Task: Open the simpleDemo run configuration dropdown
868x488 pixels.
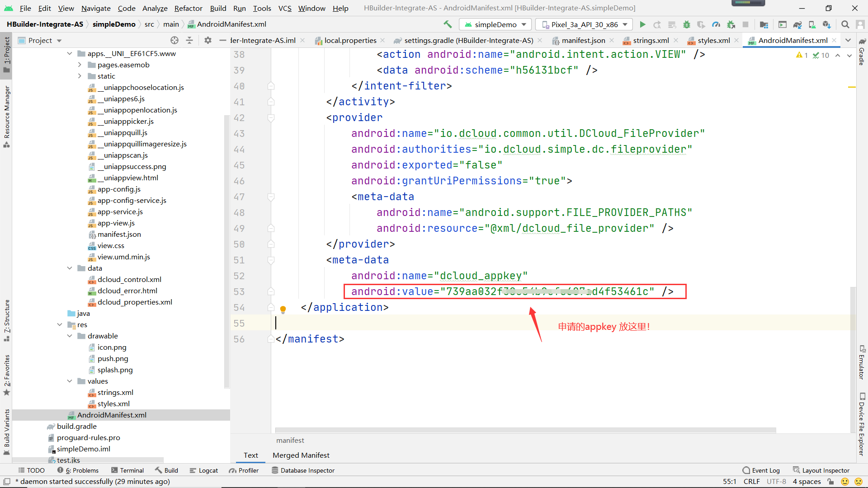Action: pyautogui.click(x=495, y=24)
